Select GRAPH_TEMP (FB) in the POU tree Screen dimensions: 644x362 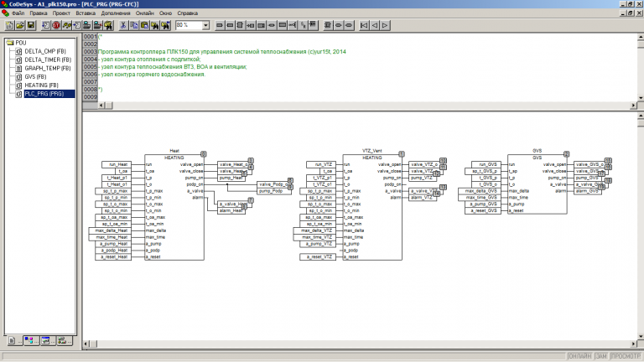(48, 69)
